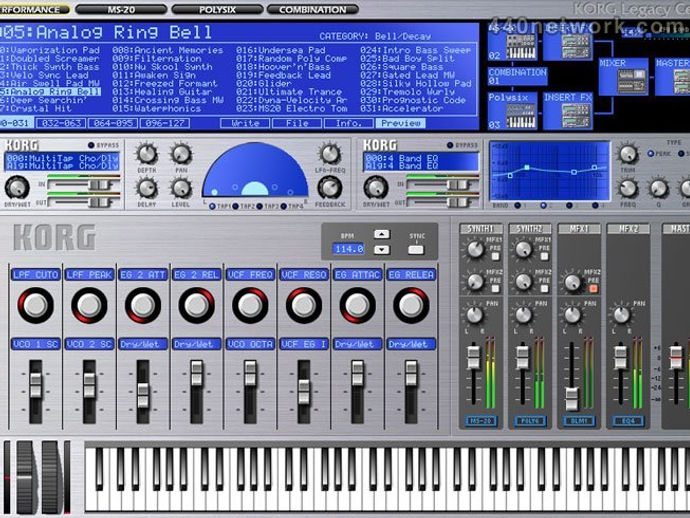Open the Alg:4 Band EQ algorithm selector

(x=421, y=166)
